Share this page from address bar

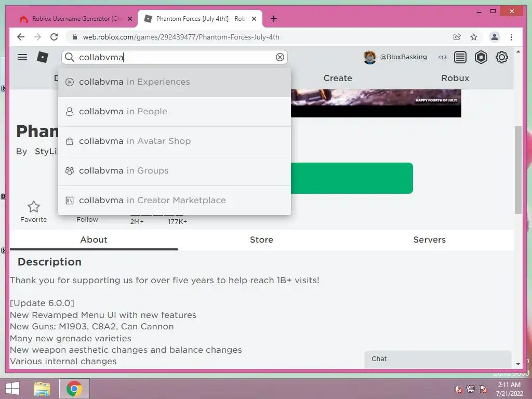[457, 37]
